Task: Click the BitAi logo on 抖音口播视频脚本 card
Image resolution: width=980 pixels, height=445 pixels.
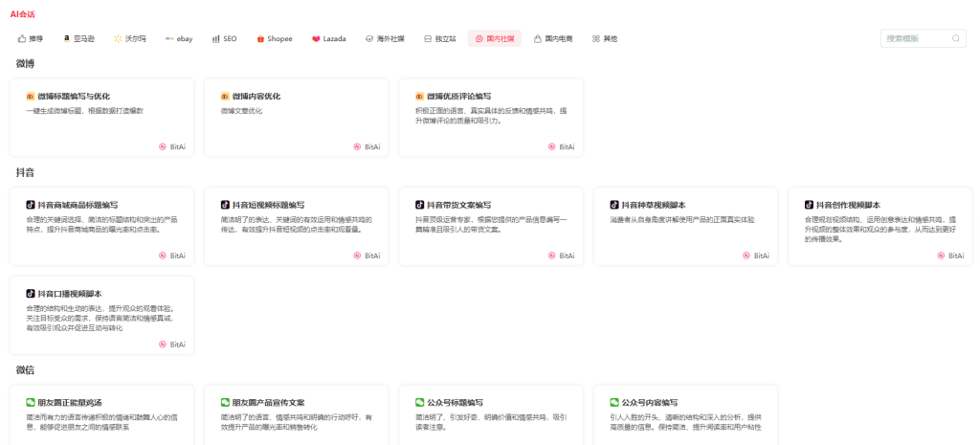Action: coord(164,345)
